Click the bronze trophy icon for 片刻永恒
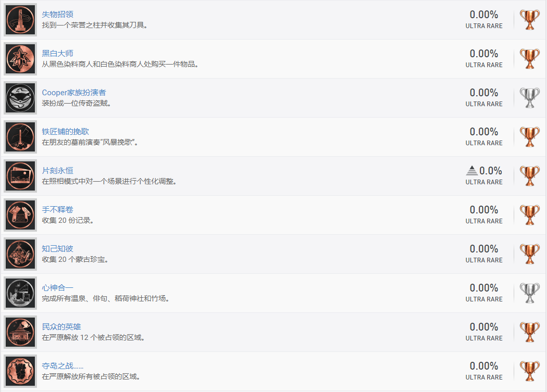 click(x=530, y=176)
